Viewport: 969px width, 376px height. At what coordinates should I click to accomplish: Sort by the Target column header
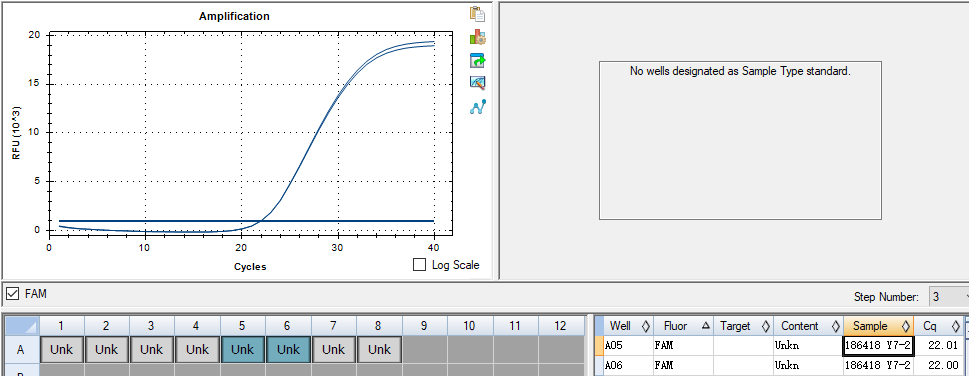742,326
